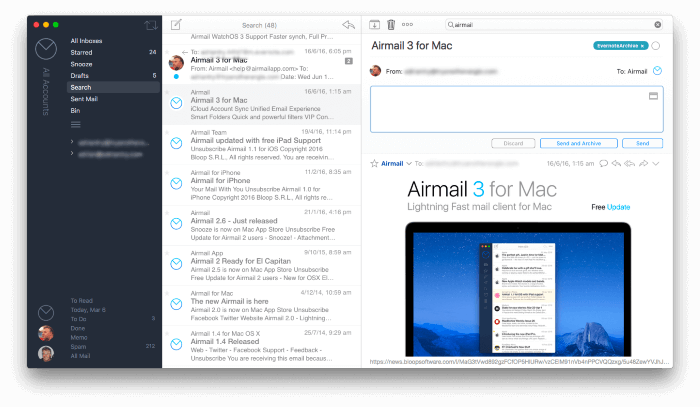Click the Send and Archive button
This screenshot has height=407, width=700.
point(579,143)
